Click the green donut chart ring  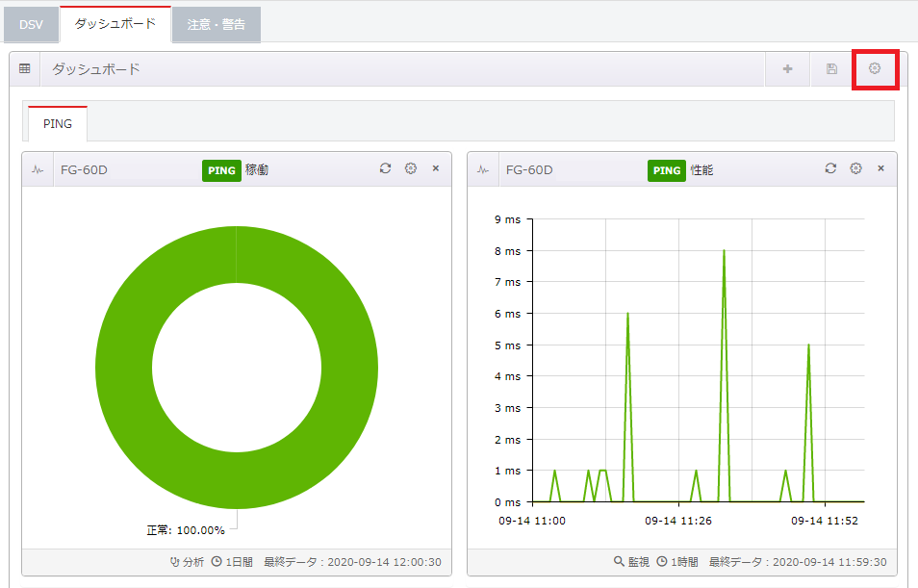coord(123,368)
